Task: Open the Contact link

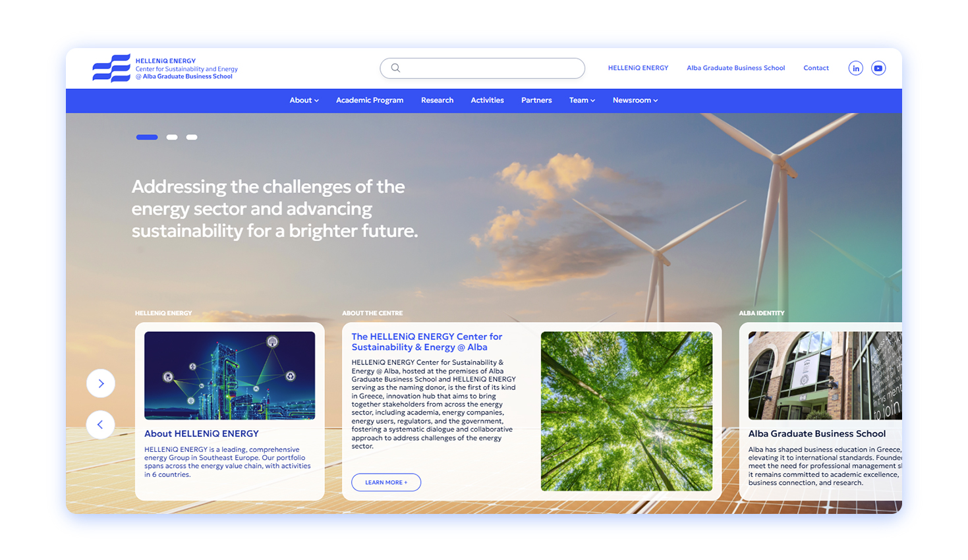Action: (816, 68)
